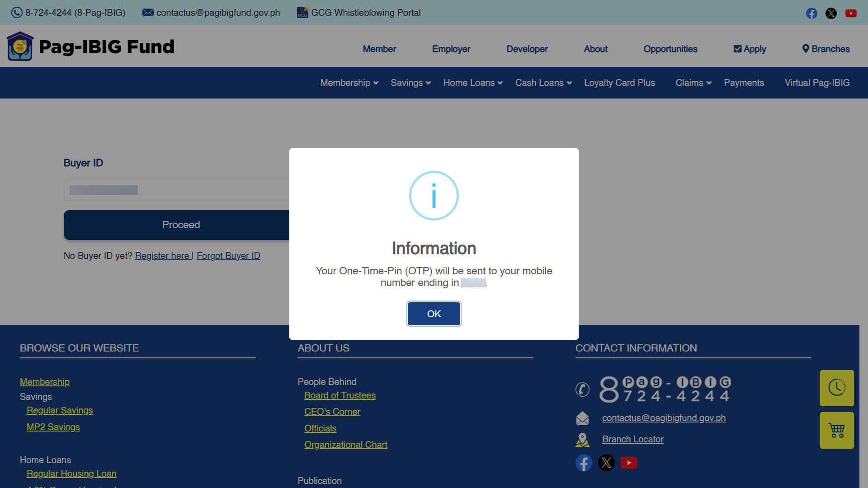Click the phone icon in top bar
This screenshot has width=868, height=488.
17,13
